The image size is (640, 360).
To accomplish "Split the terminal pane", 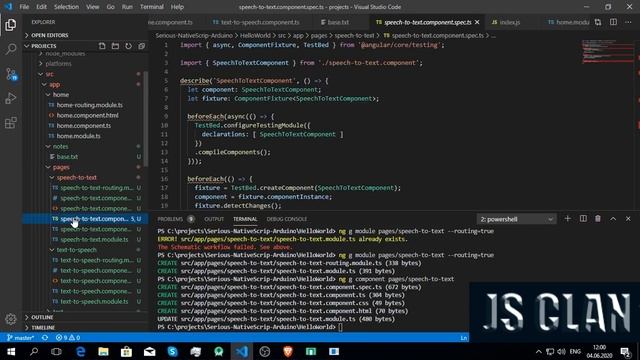I will [583, 219].
